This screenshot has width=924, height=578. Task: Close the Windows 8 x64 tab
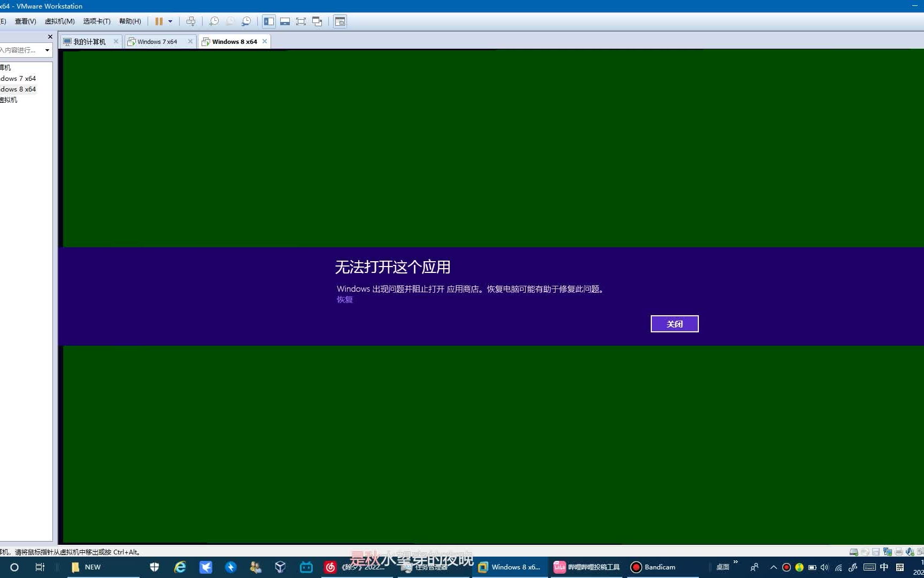(265, 41)
